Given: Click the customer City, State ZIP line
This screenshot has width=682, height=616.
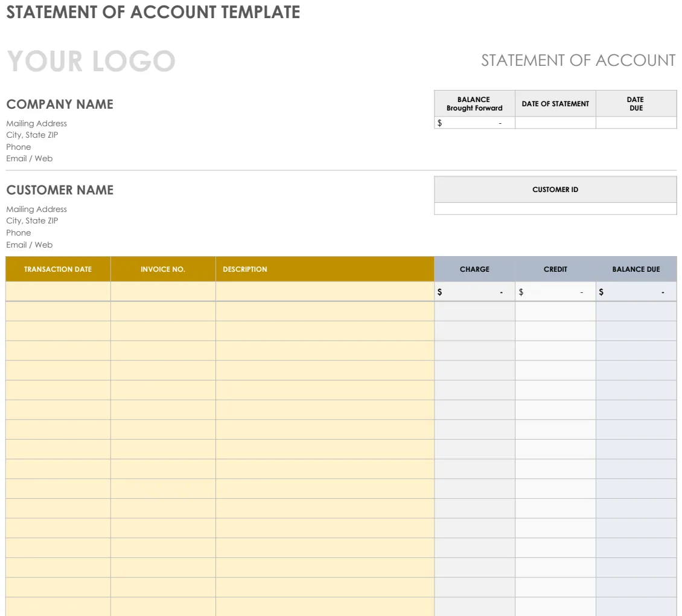Looking at the screenshot, I should click(32, 220).
